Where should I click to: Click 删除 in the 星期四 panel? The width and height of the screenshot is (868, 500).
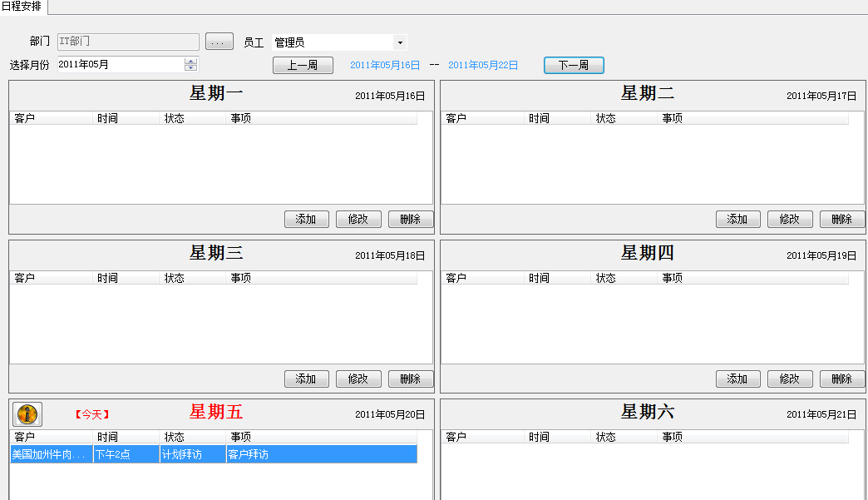pyautogui.click(x=841, y=379)
